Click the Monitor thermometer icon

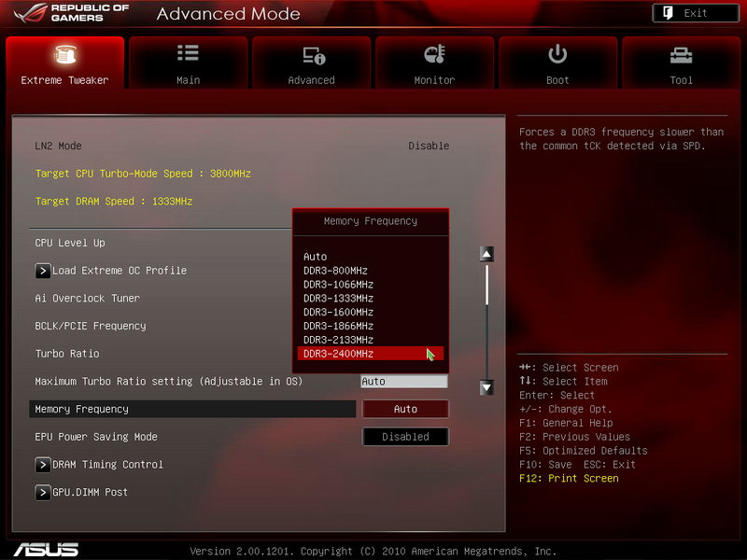coord(434,54)
